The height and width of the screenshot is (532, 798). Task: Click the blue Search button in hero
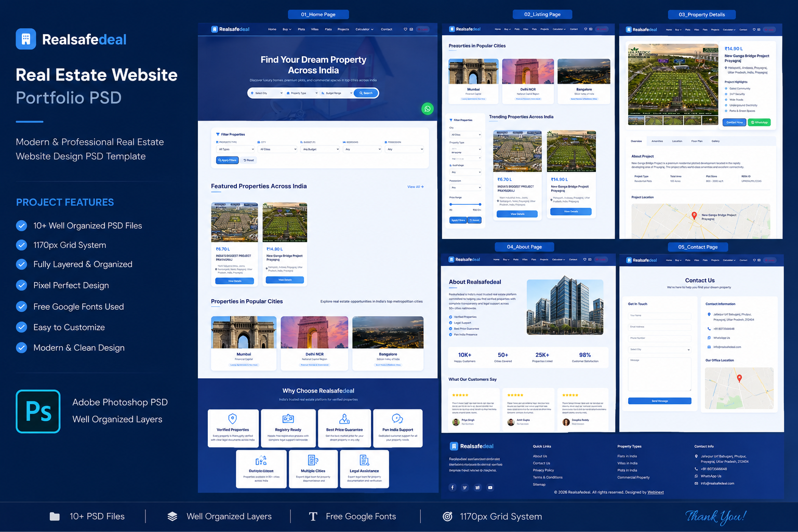366,93
